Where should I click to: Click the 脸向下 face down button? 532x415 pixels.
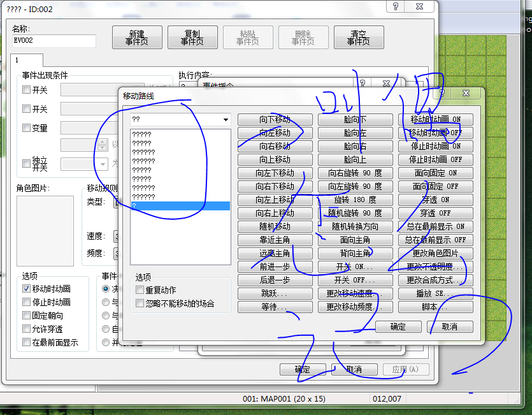[x=356, y=120]
